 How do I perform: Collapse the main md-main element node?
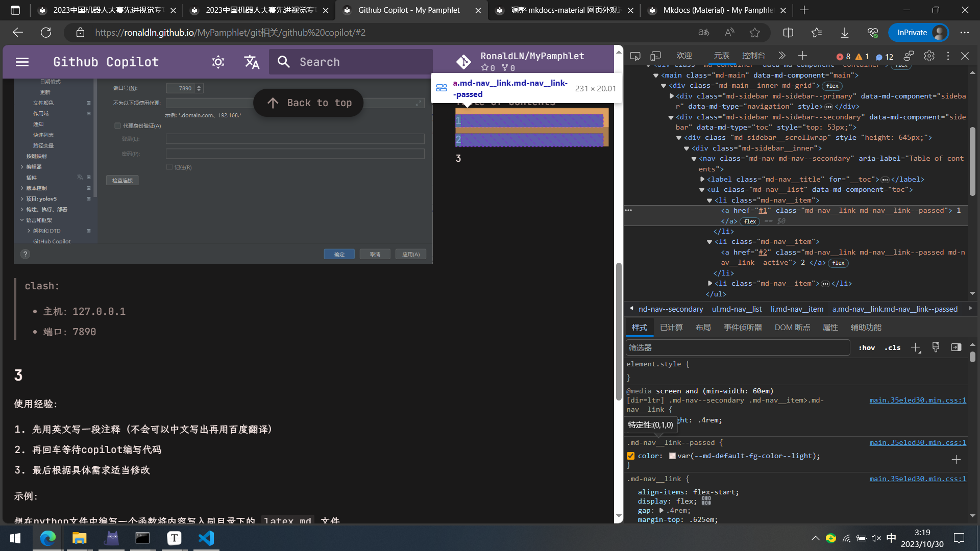coord(656,76)
